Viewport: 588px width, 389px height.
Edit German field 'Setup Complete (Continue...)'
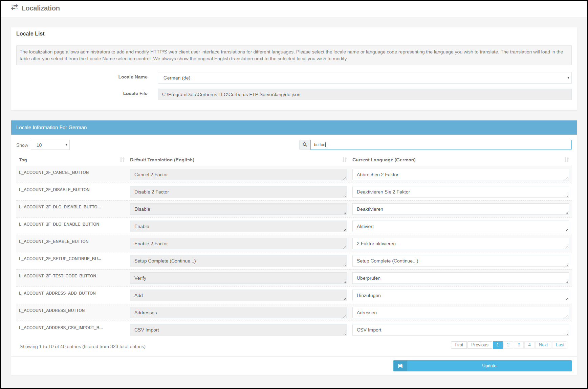click(x=460, y=261)
